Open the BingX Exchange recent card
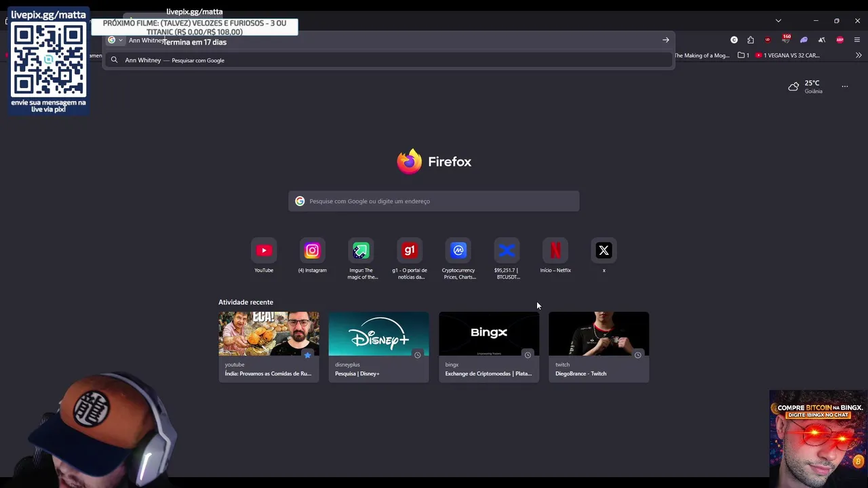The height and width of the screenshot is (488, 868). [x=489, y=346]
